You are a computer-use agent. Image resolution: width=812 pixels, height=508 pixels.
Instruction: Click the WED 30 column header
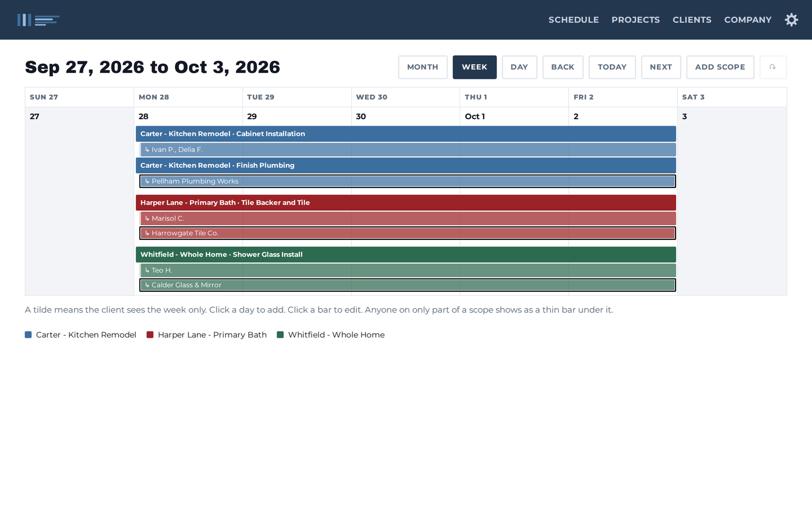pos(406,97)
